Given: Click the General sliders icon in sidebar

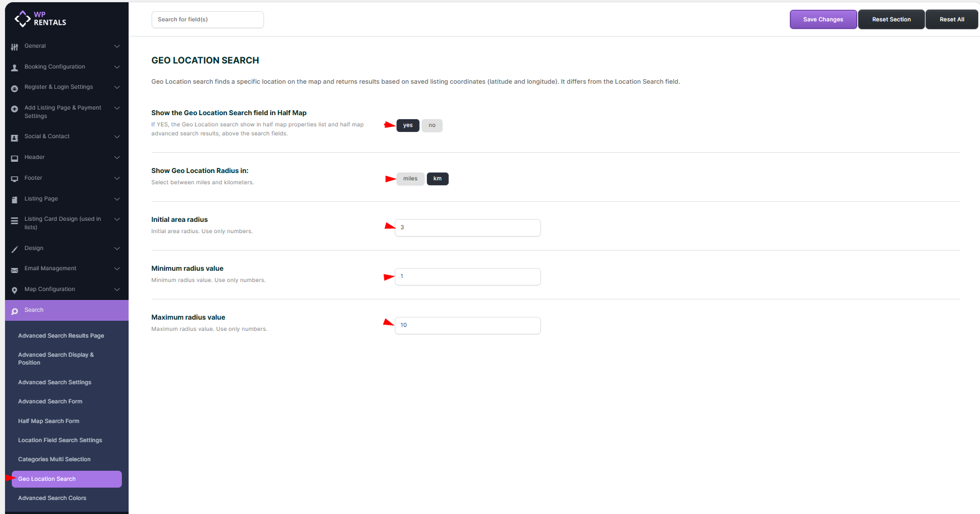Looking at the screenshot, I should click(15, 47).
